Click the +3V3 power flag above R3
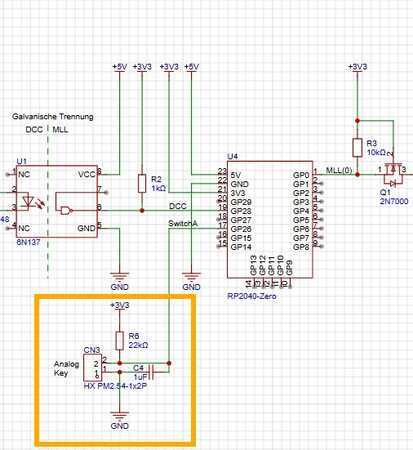Image resolution: width=413 pixels, height=450 pixels. pos(357,67)
